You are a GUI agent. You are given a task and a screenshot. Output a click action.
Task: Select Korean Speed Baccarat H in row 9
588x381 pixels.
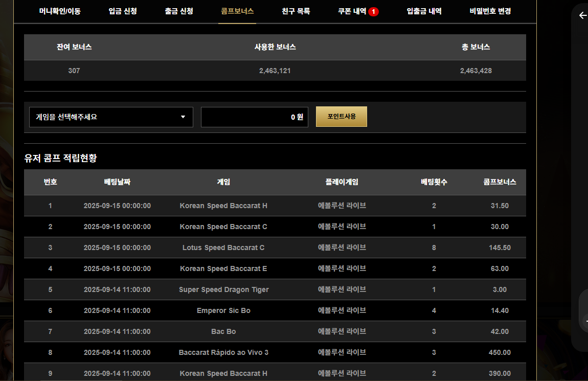pyautogui.click(x=223, y=373)
